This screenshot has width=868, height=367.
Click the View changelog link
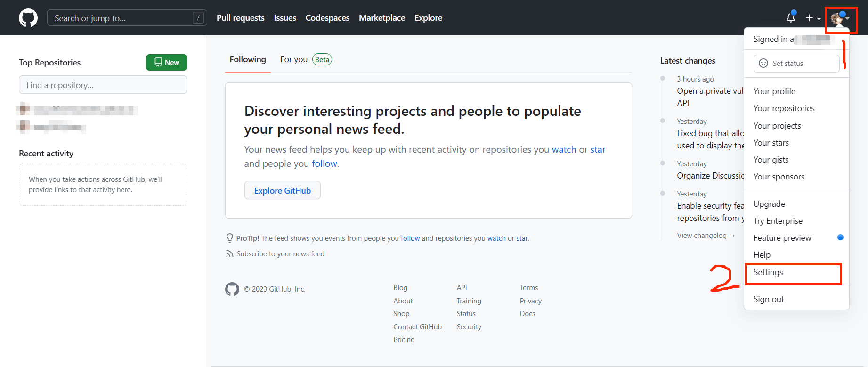(706, 236)
